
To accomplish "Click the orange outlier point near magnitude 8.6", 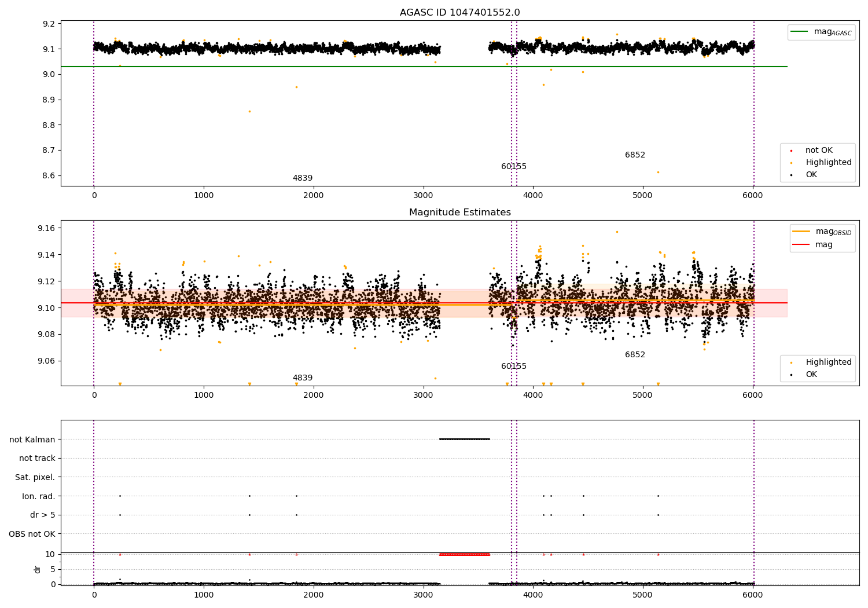I will point(658,172).
